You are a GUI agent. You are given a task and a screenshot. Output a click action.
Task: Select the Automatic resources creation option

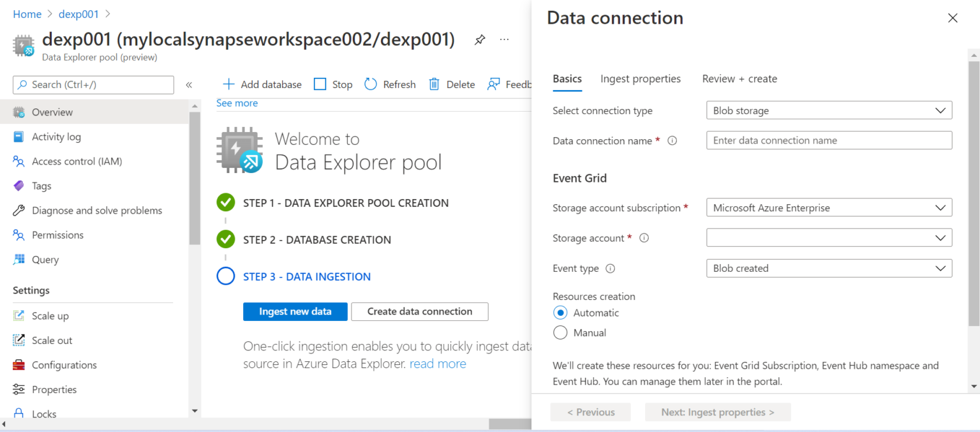(x=560, y=313)
